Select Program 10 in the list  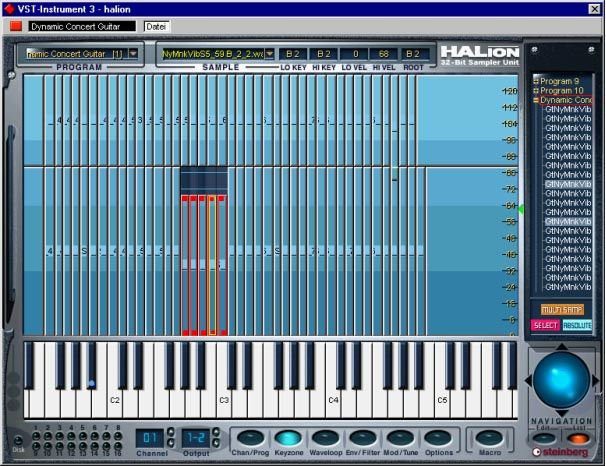point(562,91)
